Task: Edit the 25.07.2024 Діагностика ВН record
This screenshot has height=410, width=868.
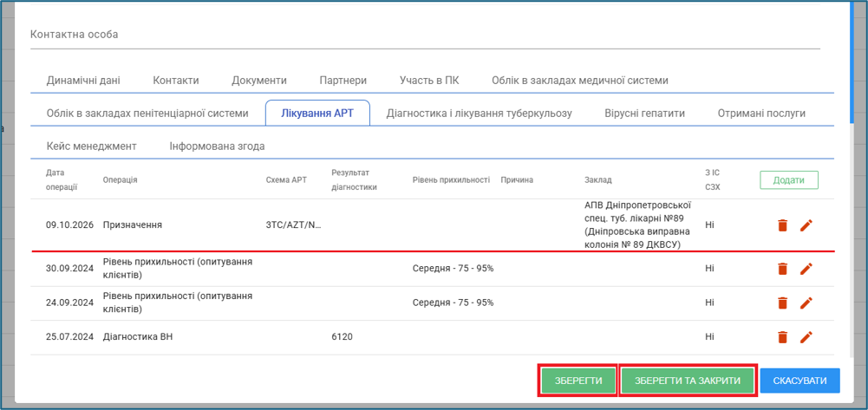Action: coord(806,337)
